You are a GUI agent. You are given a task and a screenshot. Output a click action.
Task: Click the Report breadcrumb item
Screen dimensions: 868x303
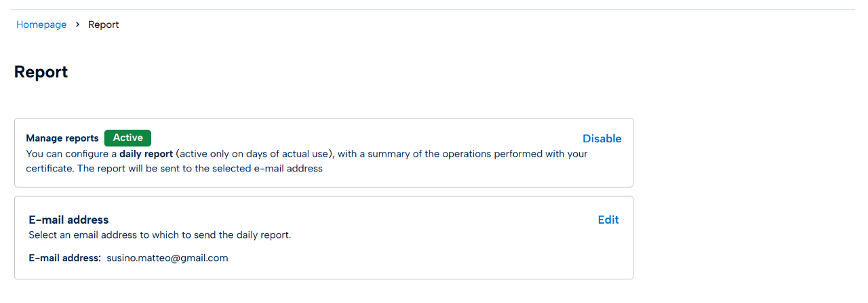click(103, 24)
